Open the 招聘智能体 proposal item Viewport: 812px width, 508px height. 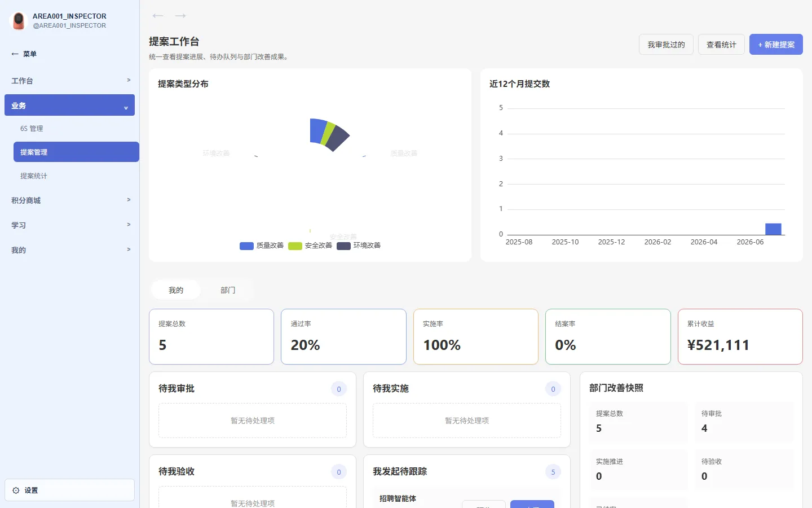[x=398, y=498]
